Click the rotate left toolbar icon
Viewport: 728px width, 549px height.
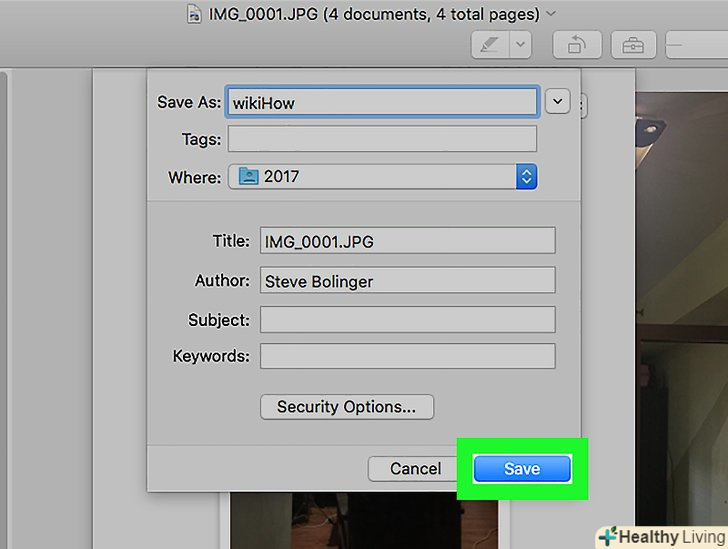point(577,46)
